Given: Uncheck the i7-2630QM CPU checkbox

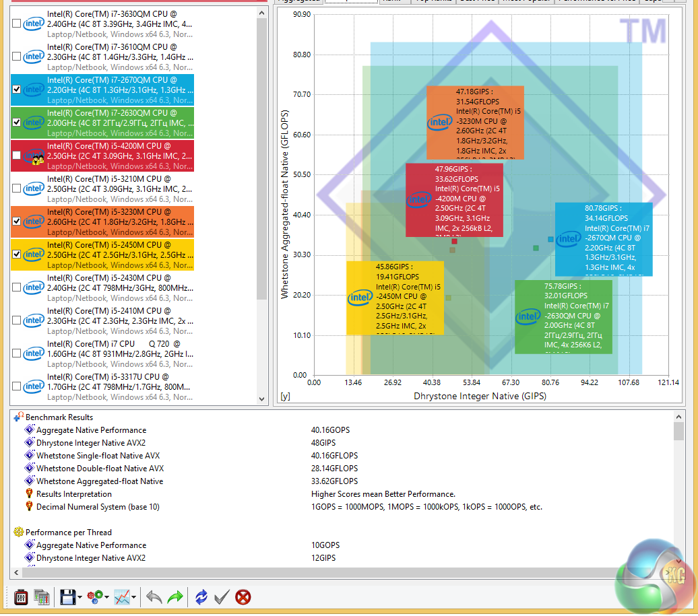Looking at the screenshot, I should (x=16, y=123).
